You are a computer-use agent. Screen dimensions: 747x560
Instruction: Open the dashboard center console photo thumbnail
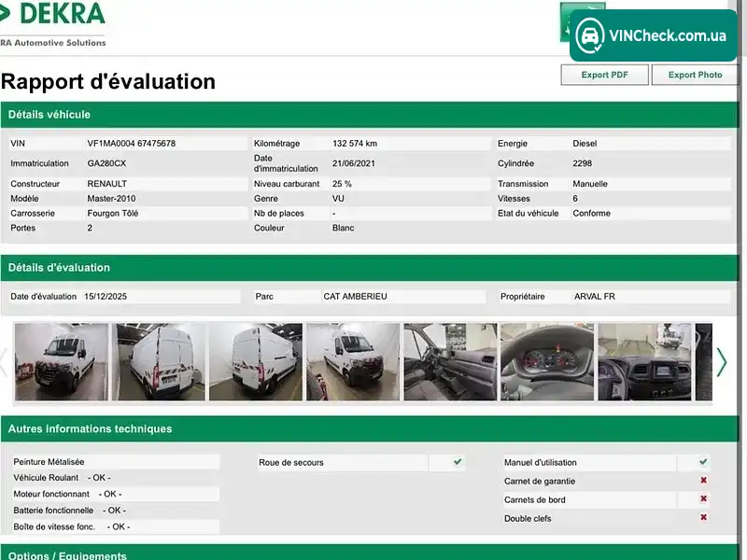644,362
